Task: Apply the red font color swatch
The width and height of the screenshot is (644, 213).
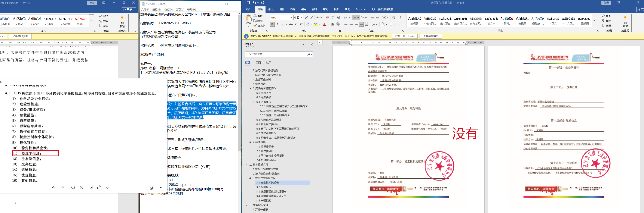Action: (x=324, y=24)
